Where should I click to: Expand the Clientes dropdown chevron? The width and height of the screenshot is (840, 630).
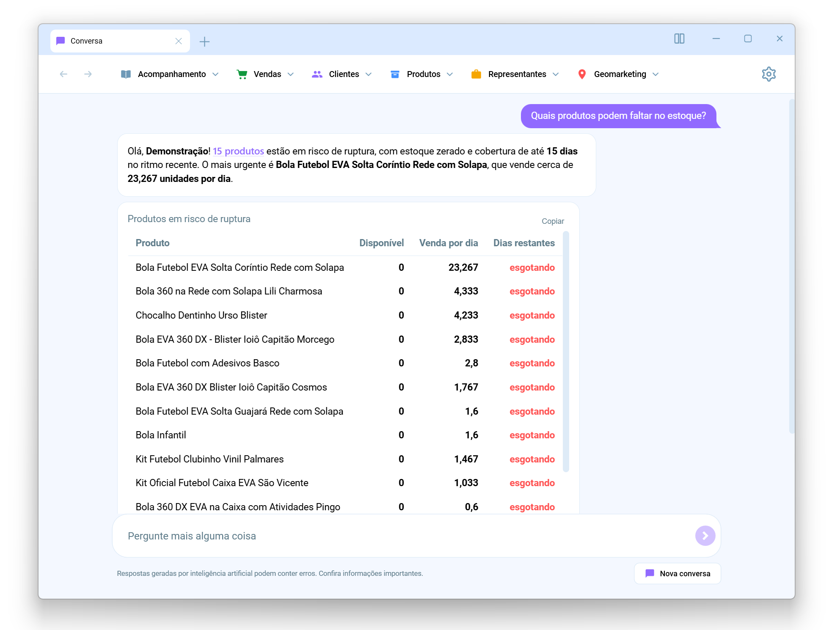coord(368,74)
